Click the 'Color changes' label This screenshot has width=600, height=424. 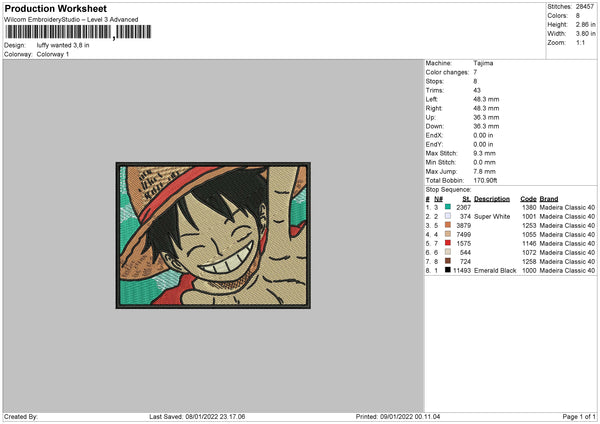click(447, 72)
